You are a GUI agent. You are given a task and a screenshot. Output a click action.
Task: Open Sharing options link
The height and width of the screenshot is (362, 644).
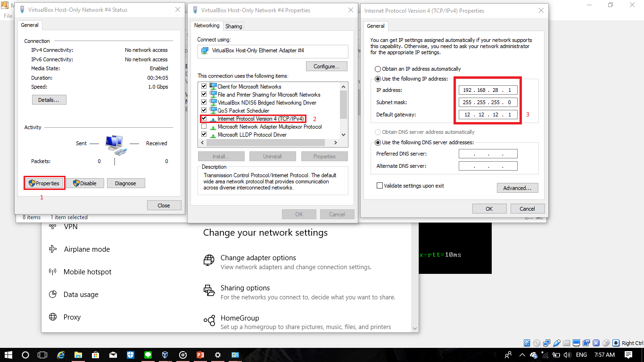[245, 288]
